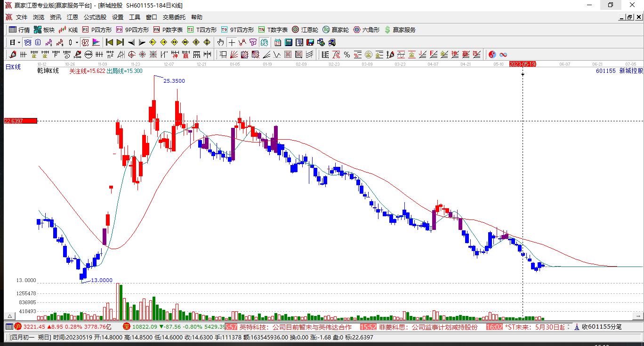Image resolution: width=644 pixels, height=346 pixels.
Task: Restore the inner chart window
Action: click(x=630, y=17)
